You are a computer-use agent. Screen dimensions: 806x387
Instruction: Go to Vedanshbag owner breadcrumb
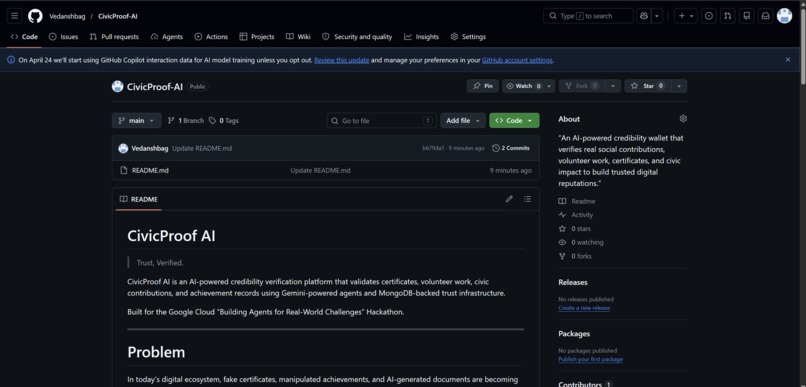[67, 16]
